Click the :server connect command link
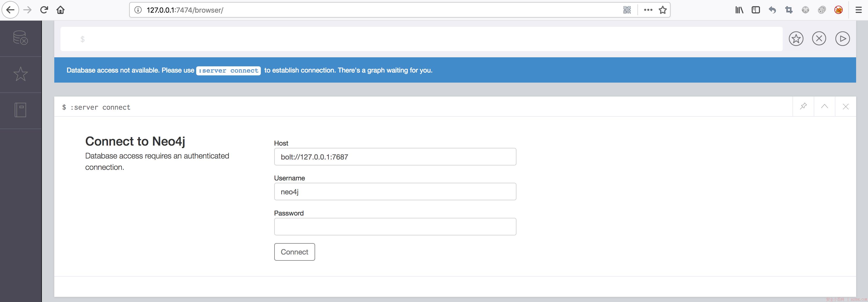This screenshot has width=868, height=302. [229, 71]
